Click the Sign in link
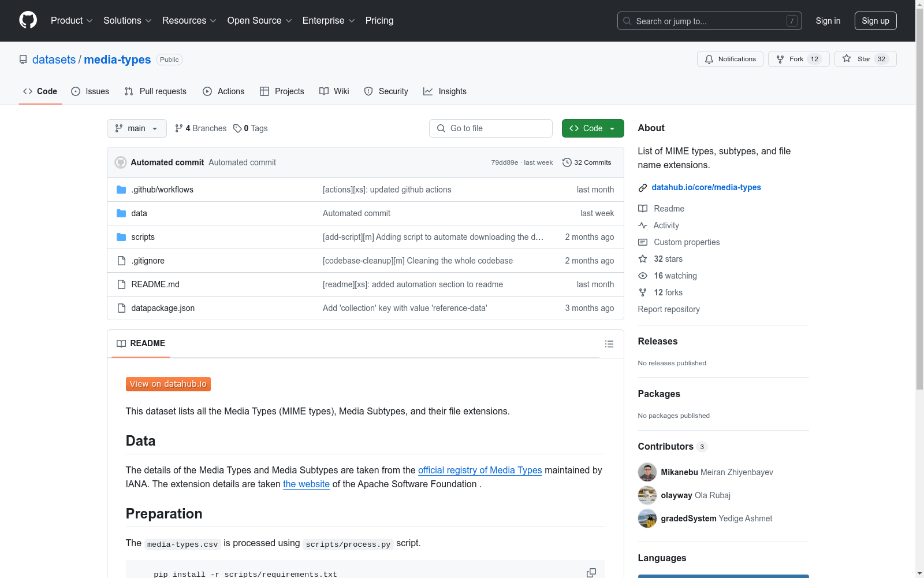This screenshot has height=578, width=924. tap(828, 21)
